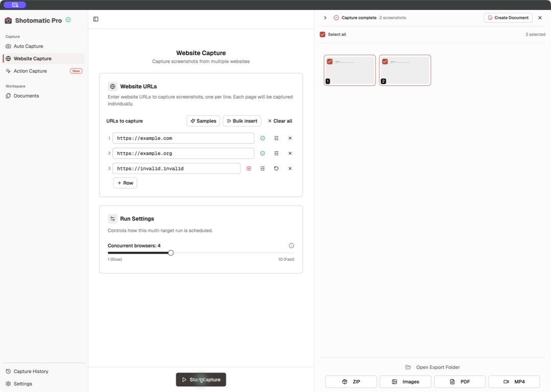Click Clear all URLs
This screenshot has width=551, height=392.
click(280, 121)
